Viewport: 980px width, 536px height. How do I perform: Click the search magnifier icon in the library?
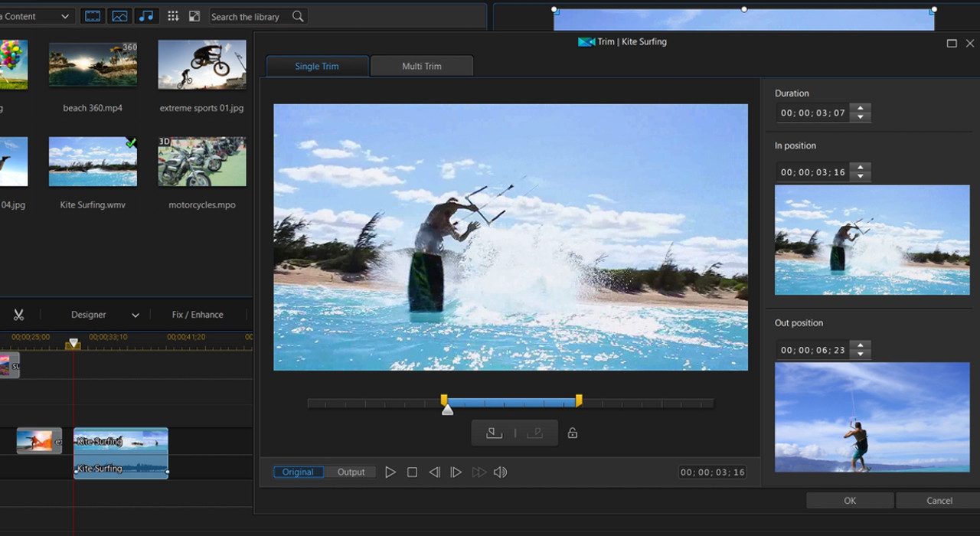pos(298,16)
